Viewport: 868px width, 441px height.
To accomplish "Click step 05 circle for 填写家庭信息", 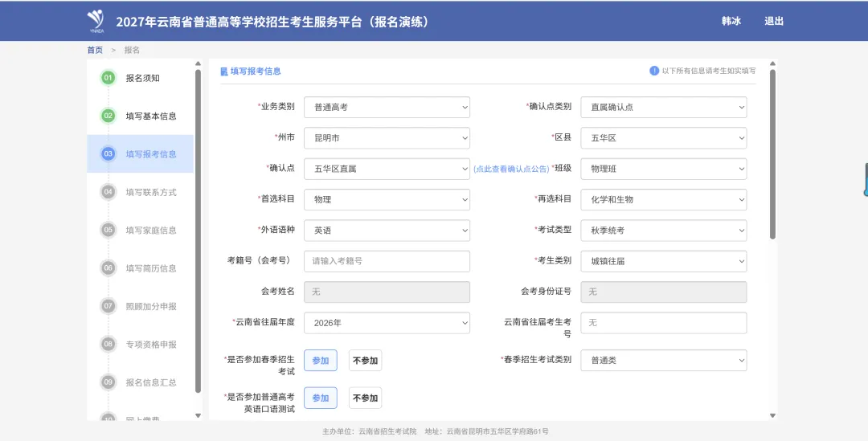I will (108, 230).
